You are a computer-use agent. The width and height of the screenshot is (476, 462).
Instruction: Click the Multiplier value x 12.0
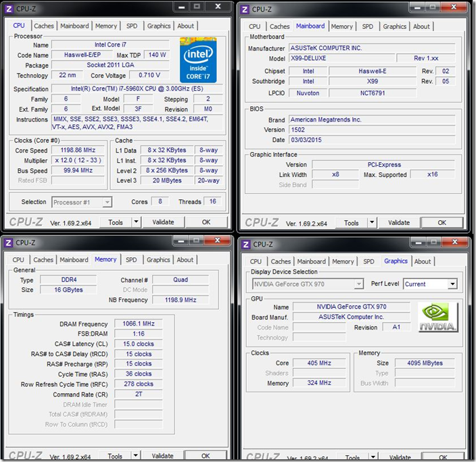[78, 160]
